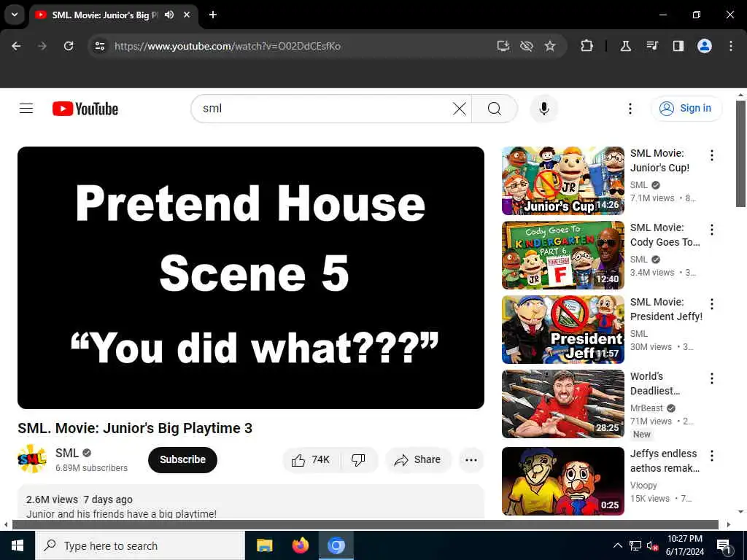Clear the search box with the X
This screenshot has width=747, height=560.
point(460,109)
